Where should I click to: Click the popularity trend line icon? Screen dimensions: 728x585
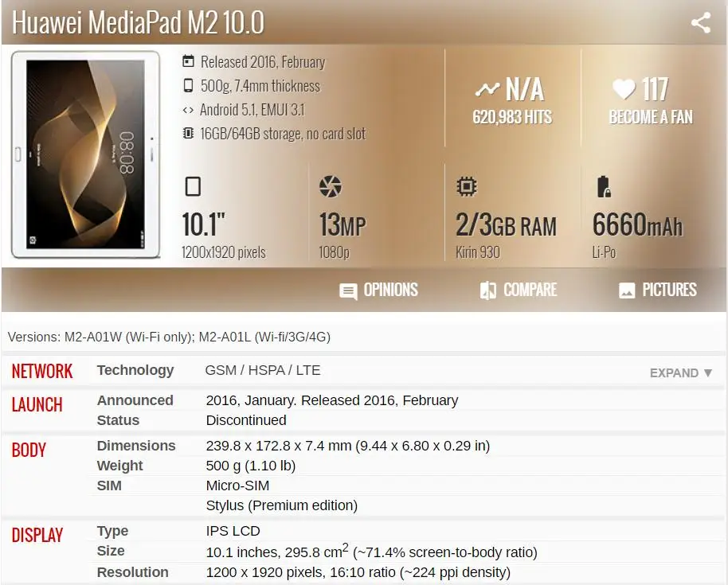tap(487, 89)
